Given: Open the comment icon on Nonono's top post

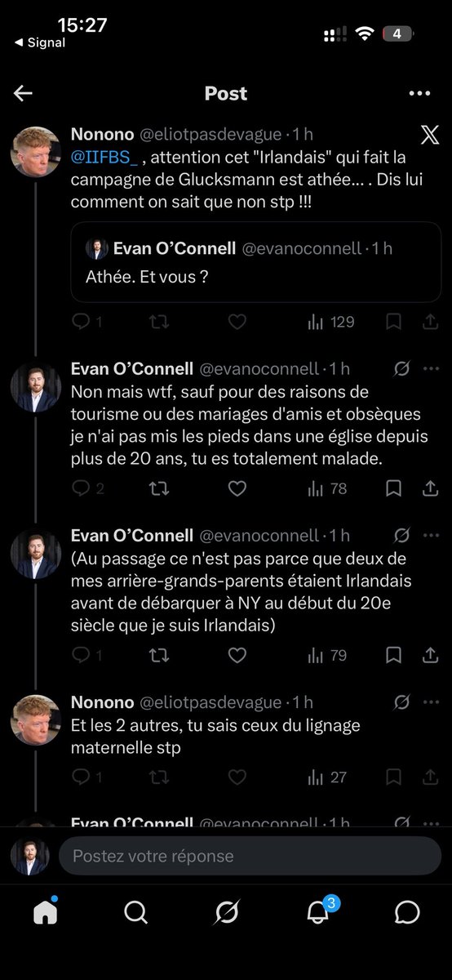Looking at the screenshot, I should click(x=82, y=322).
